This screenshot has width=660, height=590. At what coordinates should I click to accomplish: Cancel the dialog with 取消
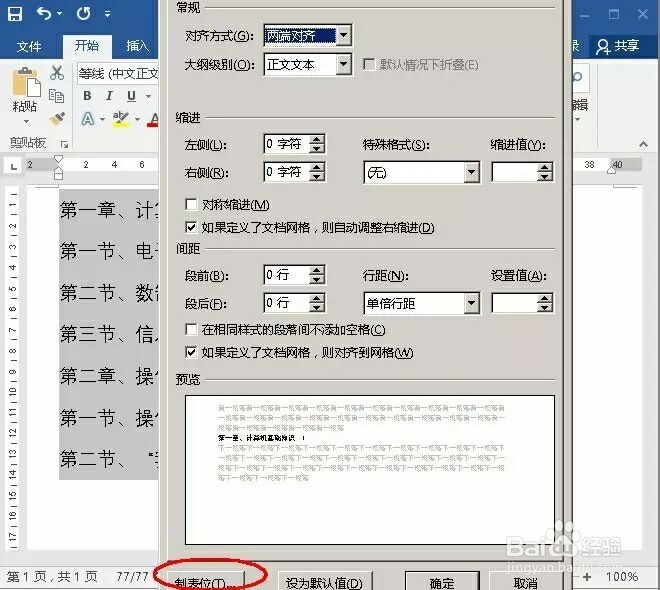[x=526, y=582]
